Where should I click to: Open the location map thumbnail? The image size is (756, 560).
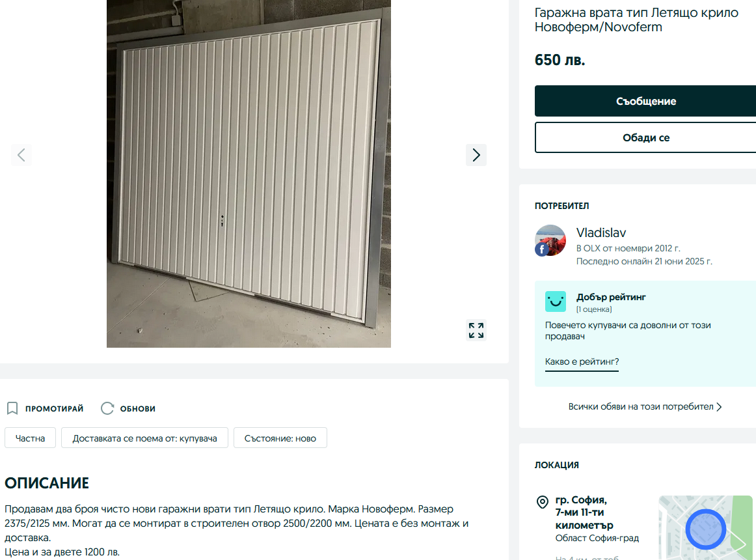(x=705, y=527)
